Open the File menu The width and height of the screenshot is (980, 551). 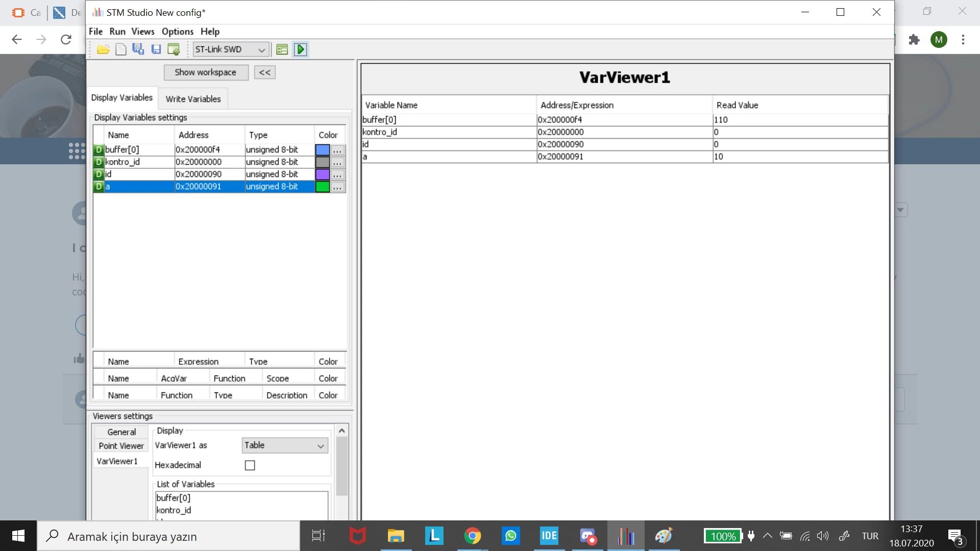(x=95, y=32)
